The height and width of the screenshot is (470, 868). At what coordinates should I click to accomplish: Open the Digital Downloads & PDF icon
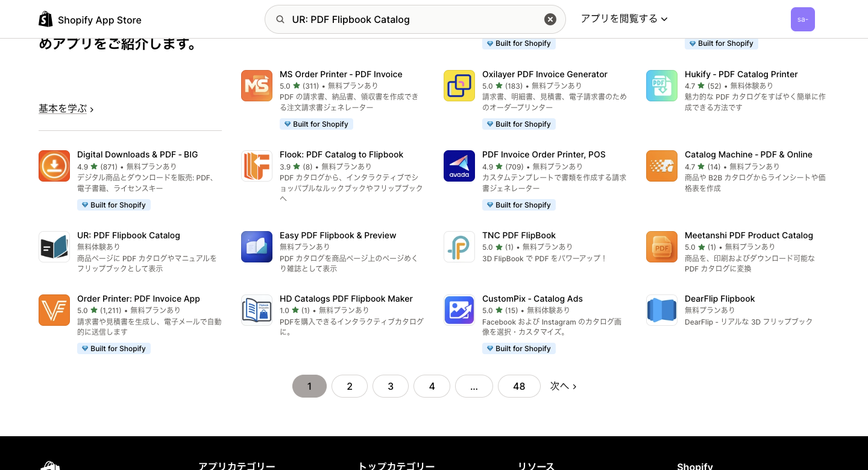pos(54,166)
